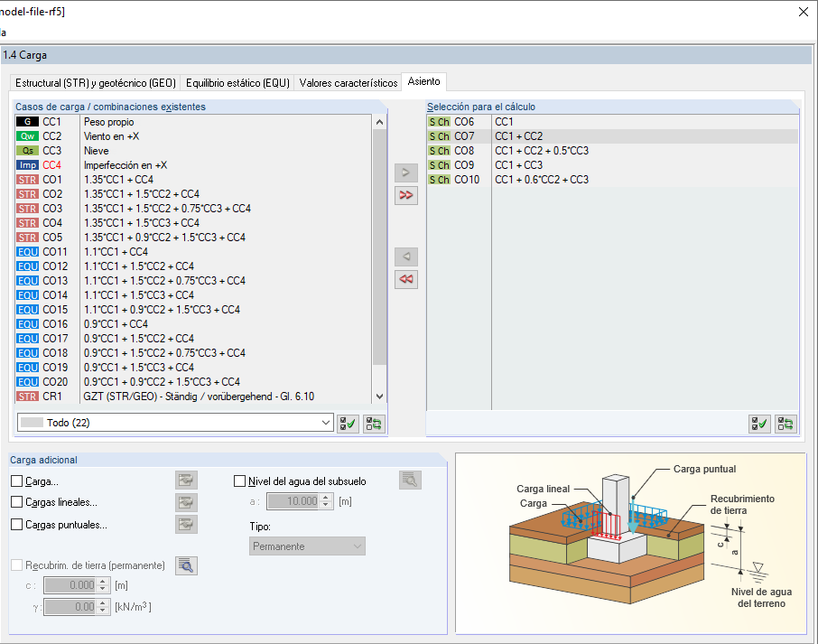Close the dialog window
The height and width of the screenshot is (644, 818).
pyautogui.click(x=804, y=12)
